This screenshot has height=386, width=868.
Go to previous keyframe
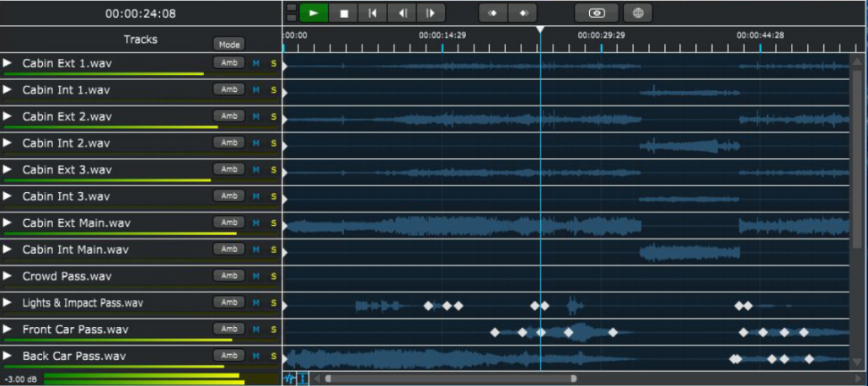coord(493,13)
